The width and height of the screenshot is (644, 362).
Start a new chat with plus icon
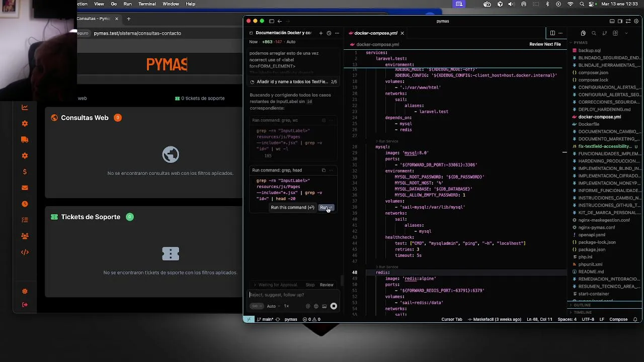pyautogui.click(x=321, y=33)
